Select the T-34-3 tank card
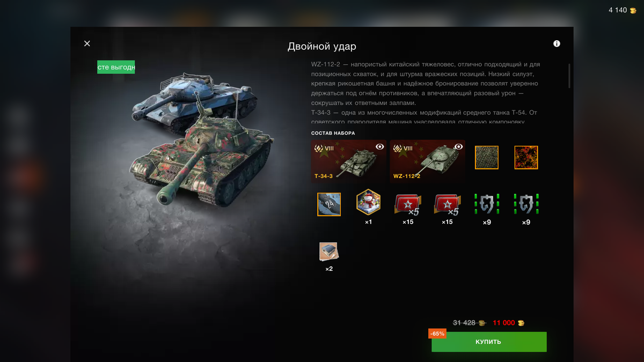The image size is (644, 362). 349,161
